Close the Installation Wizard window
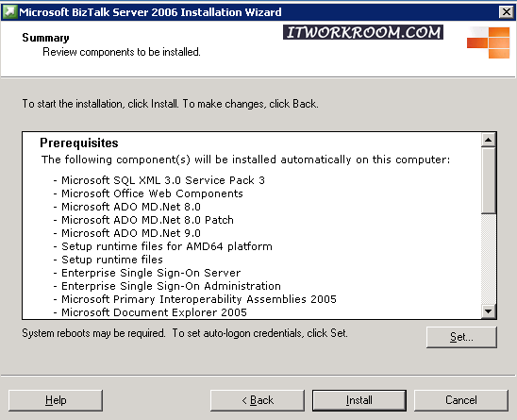The width and height of the screenshot is (517, 420). click(x=506, y=12)
